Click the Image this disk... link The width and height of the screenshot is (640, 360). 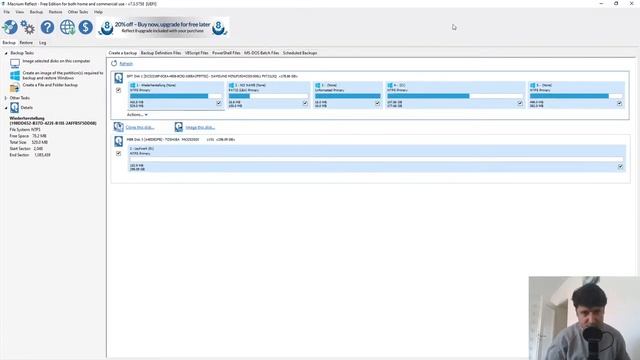coord(200,127)
